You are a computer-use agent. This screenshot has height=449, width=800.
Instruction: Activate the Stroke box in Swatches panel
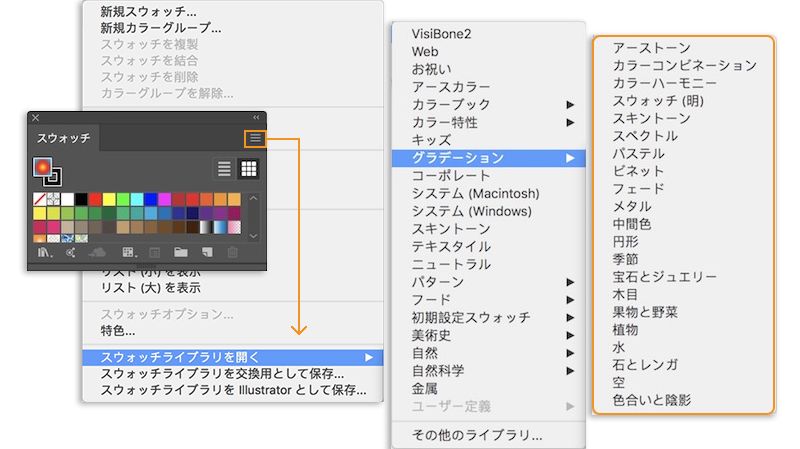(x=53, y=177)
